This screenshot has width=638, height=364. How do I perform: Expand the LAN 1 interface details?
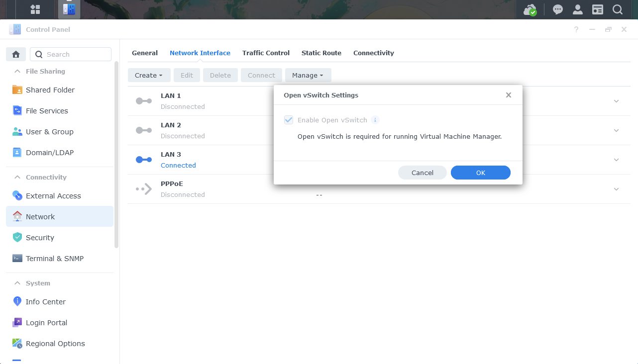616,101
